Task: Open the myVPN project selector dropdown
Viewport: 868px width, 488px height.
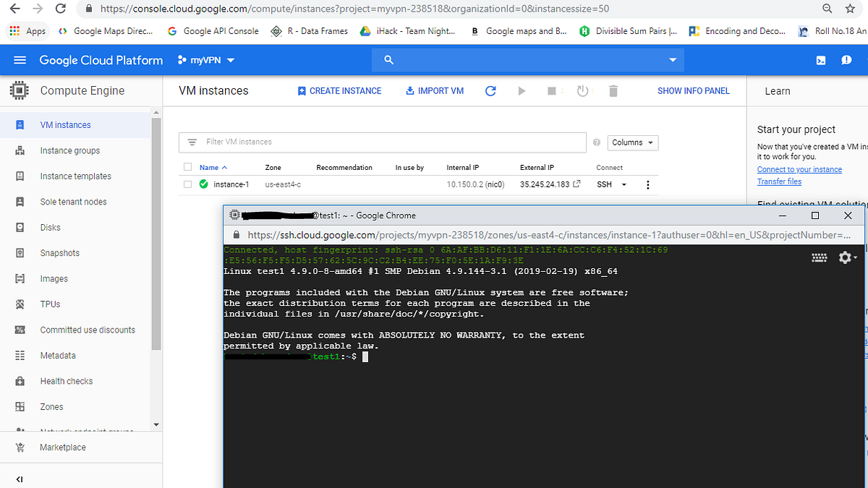Action: pos(206,61)
